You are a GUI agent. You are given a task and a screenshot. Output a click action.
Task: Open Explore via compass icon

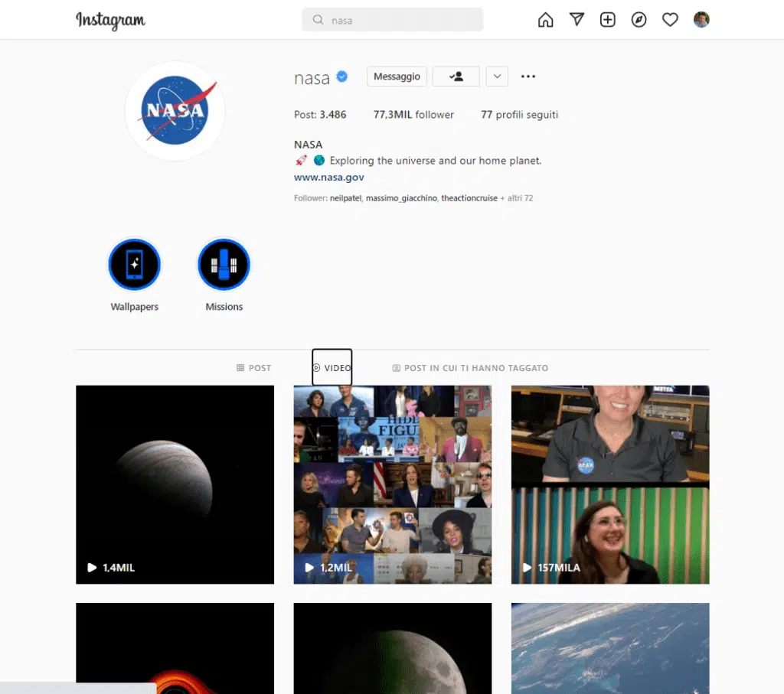(x=639, y=20)
